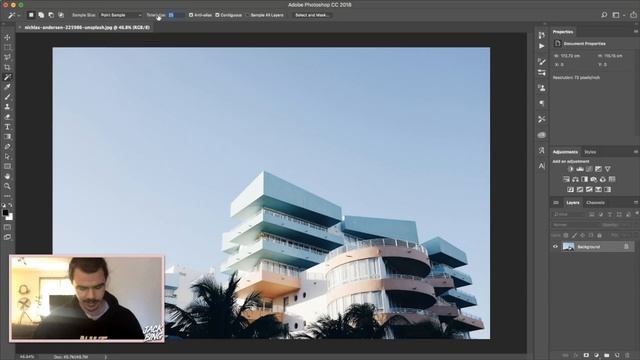The height and width of the screenshot is (360, 640).
Task: Open the Paragraph panel icon
Action: (542, 103)
